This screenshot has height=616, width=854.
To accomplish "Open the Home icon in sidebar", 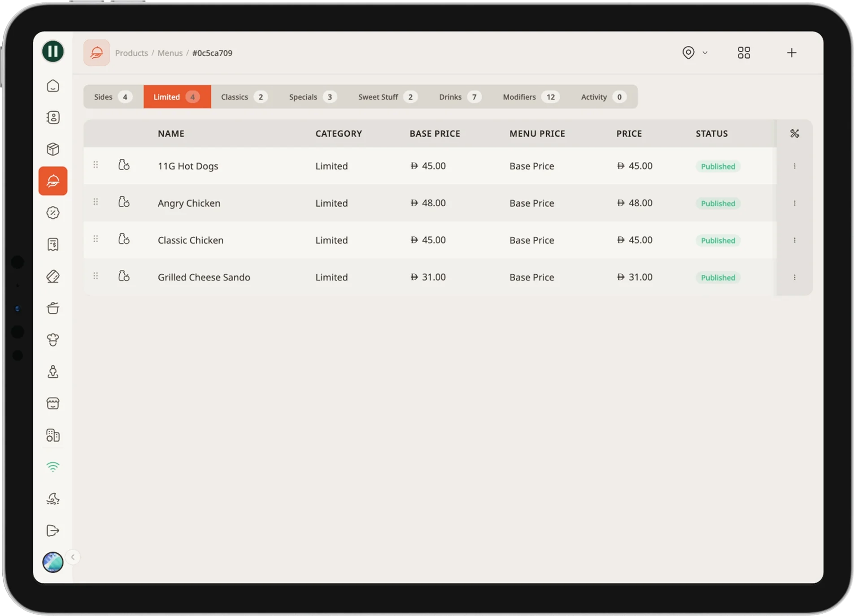I will tap(53, 86).
